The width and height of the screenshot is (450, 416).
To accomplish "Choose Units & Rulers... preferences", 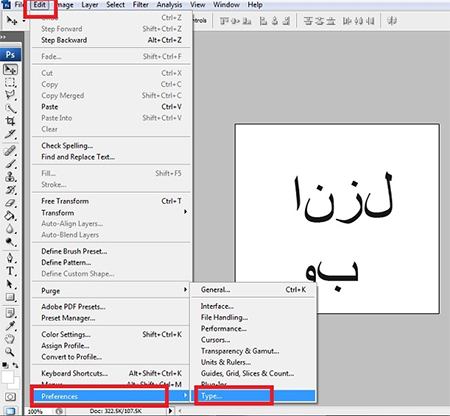I will point(254,362).
